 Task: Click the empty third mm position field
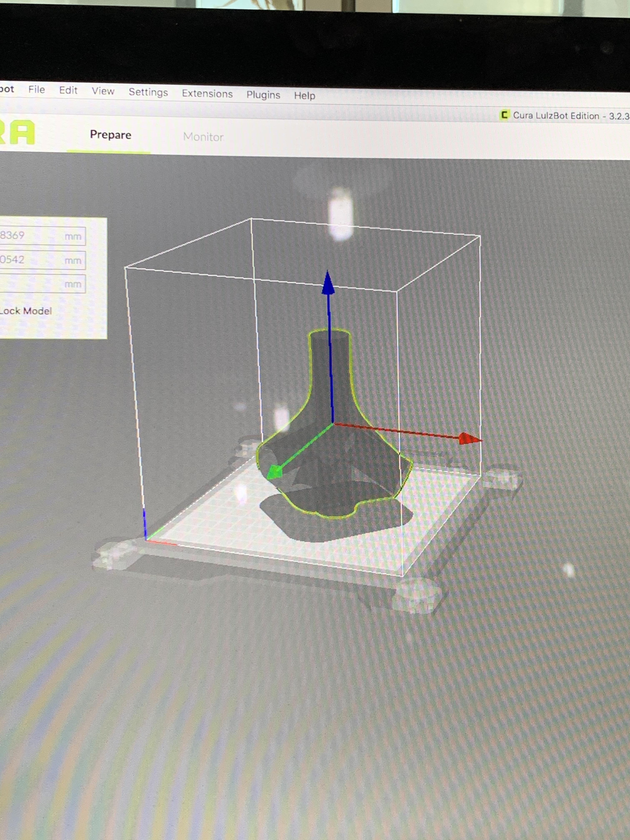point(38,284)
